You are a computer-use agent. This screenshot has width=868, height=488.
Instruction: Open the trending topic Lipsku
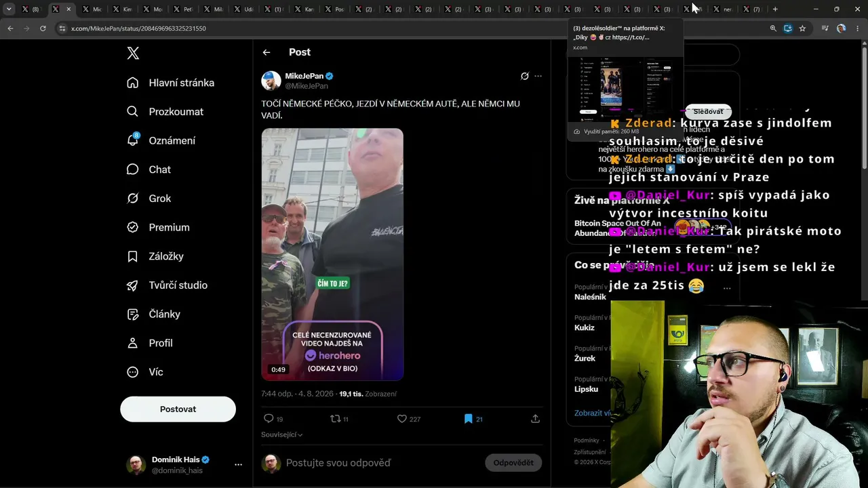587,389
